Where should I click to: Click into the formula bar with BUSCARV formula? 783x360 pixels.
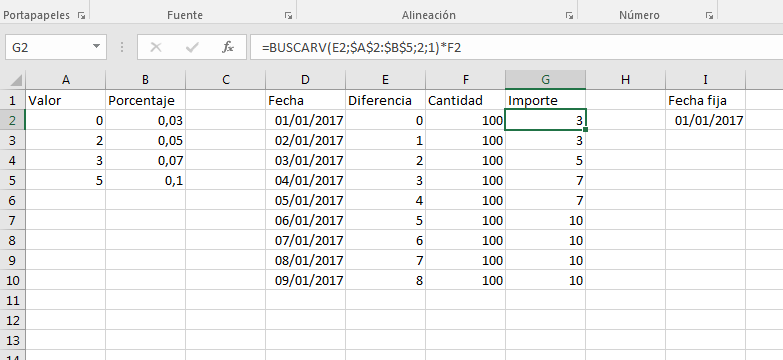pyautogui.click(x=516, y=47)
